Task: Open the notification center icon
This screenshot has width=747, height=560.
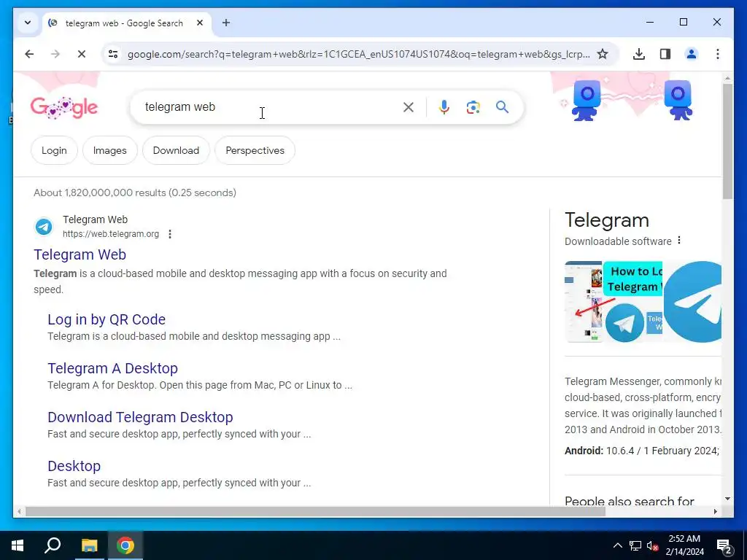Action: (724, 546)
